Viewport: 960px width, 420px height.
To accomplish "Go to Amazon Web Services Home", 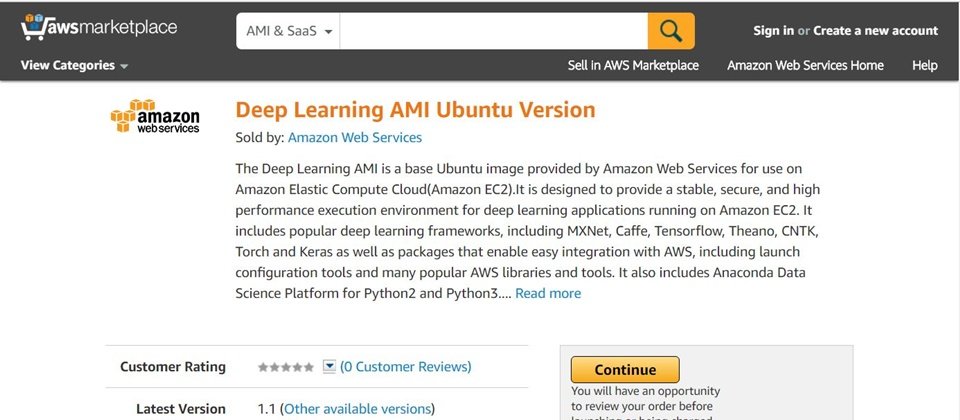I will (x=805, y=66).
